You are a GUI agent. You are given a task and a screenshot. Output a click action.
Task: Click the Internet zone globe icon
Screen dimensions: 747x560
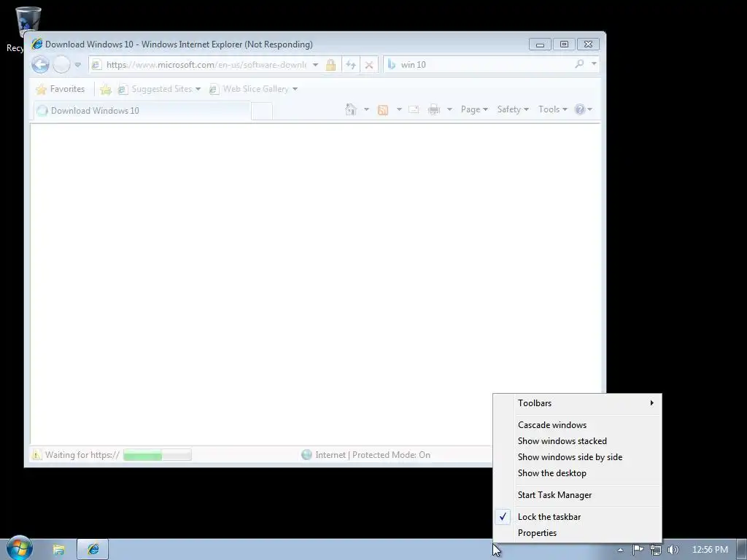click(x=306, y=455)
